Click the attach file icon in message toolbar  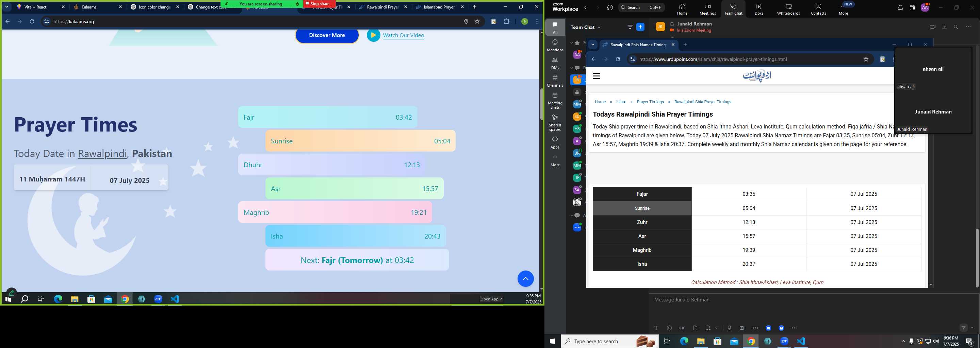click(x=695, y=328)
